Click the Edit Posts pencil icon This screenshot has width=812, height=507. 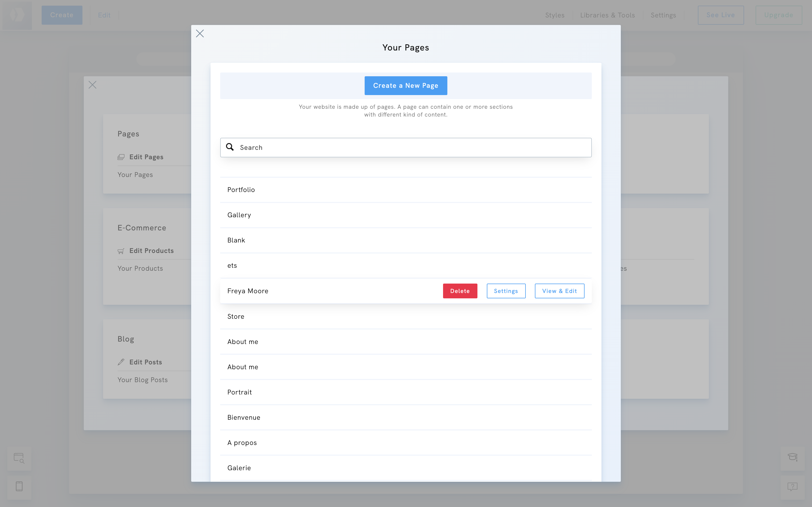pyautogui.click(x=121, y=362)
